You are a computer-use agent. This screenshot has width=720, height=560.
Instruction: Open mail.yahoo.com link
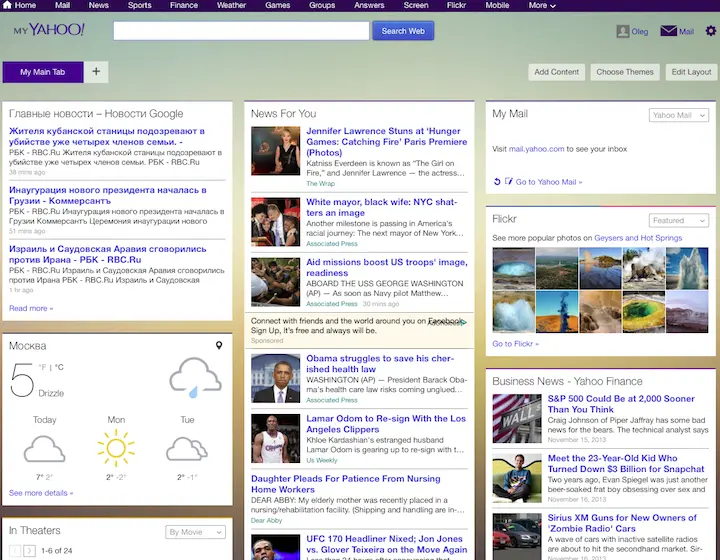click(x=536, y=149)
